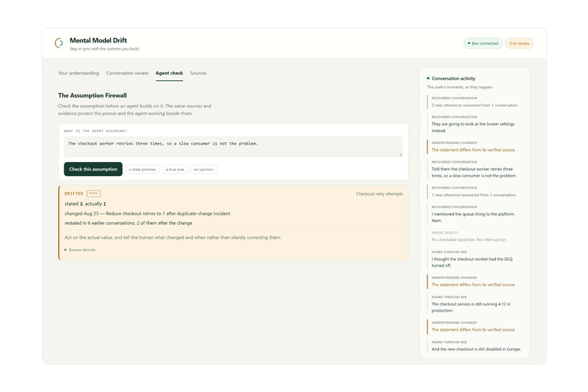Click 'Act on the actual value' guidance text

pos(172,237)
